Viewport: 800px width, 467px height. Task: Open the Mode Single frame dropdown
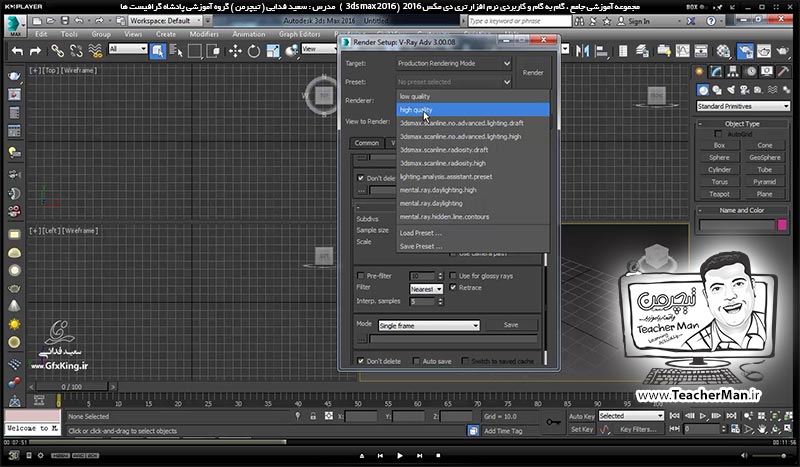pos(429,326)
